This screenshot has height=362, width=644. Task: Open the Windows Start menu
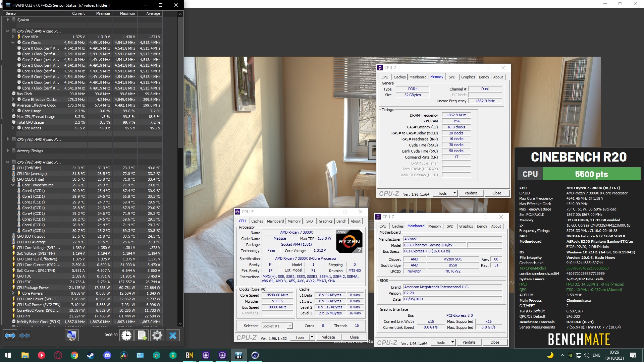click(x=8, y=355)
